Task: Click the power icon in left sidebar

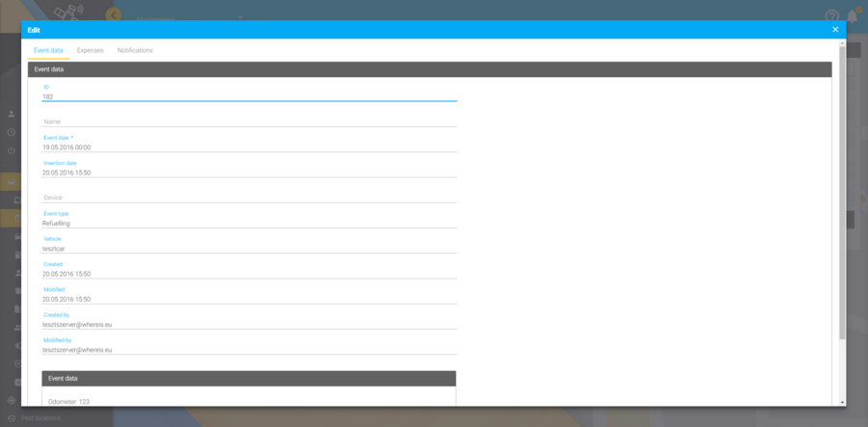Action: pos(11,150)
